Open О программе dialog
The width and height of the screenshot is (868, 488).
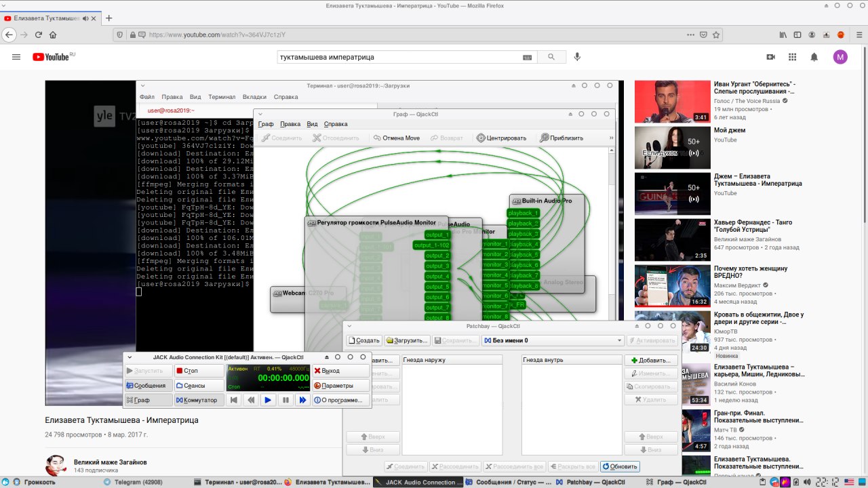[340, 400]
